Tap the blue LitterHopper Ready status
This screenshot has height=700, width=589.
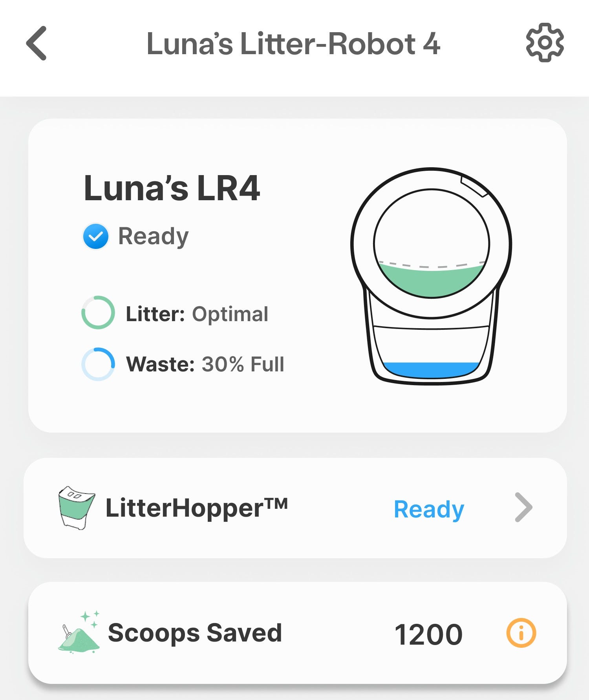pos(429,509)
